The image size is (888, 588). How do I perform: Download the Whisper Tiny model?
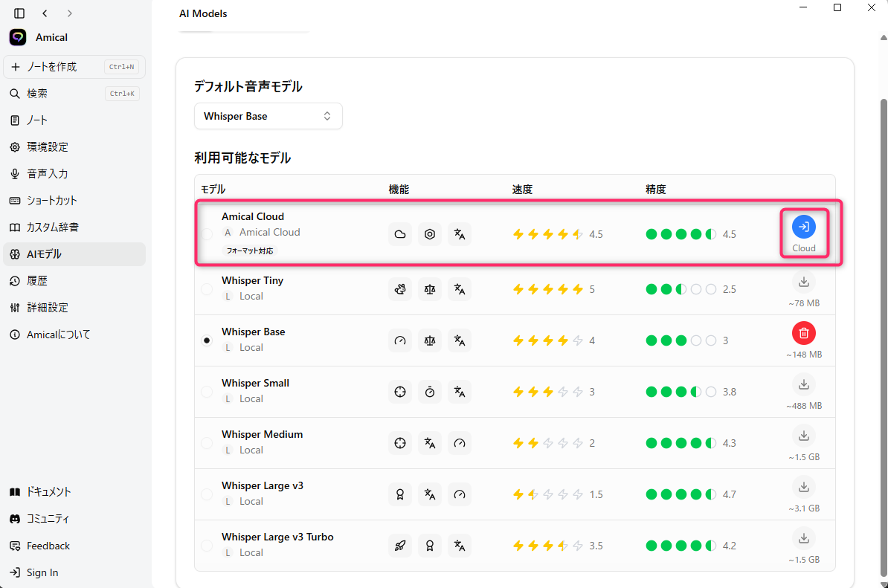803,282
